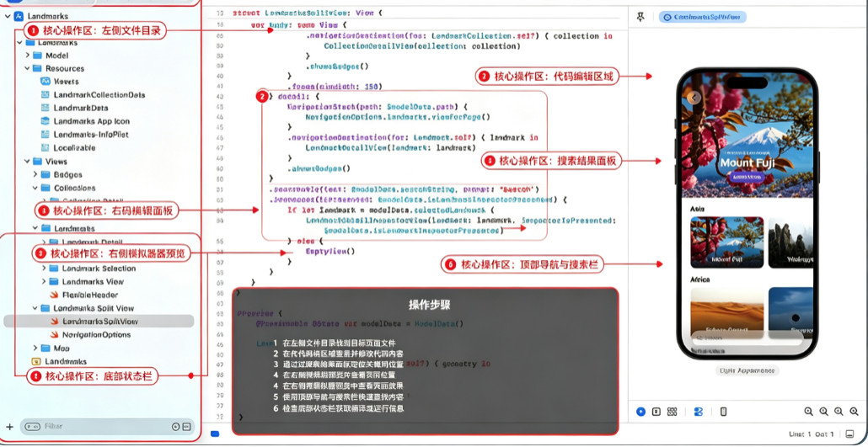Open the preview variants grid icon
Viewport: 868px width, 447px height.
tap(672, 412)
